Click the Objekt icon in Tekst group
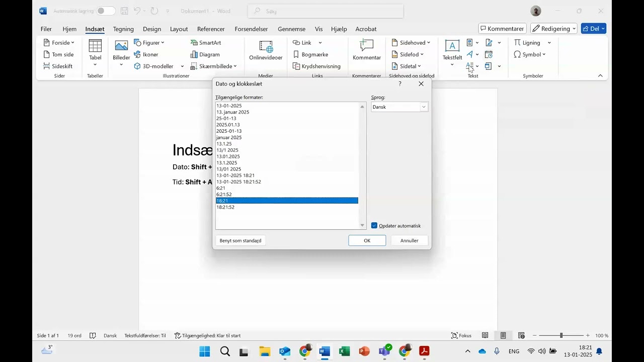This screenshot has width=644, height=362. click(x=489, y=66)
